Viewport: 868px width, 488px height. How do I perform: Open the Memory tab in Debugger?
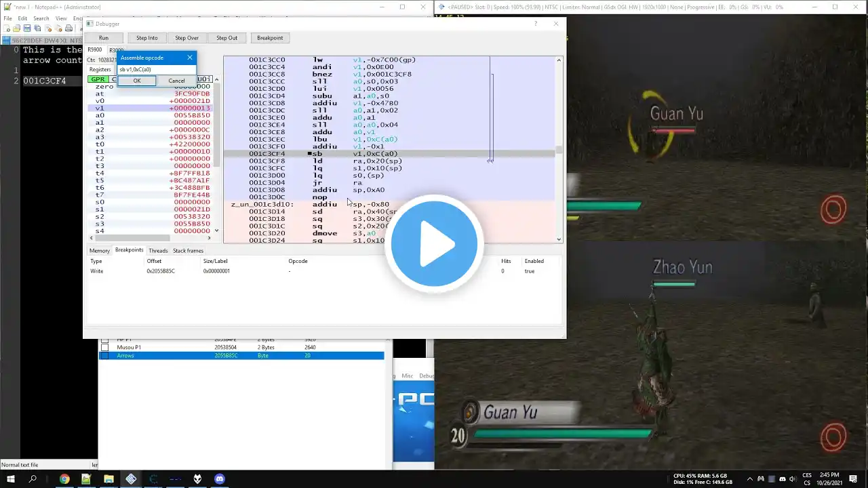(100, 251)
